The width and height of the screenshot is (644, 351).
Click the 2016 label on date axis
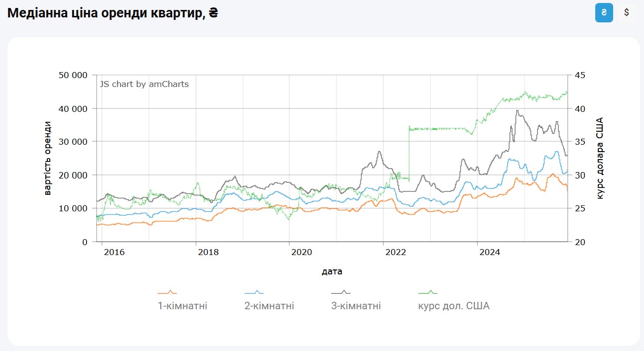(x=114, y=252)
